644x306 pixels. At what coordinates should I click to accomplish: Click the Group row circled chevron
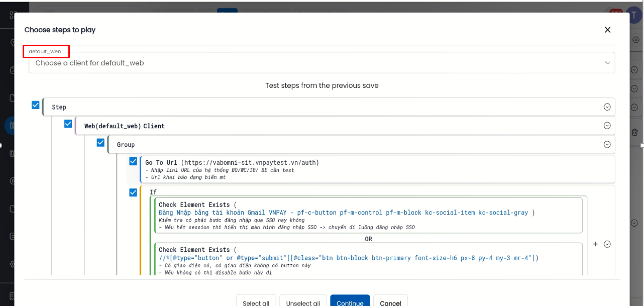click(607, 145)
